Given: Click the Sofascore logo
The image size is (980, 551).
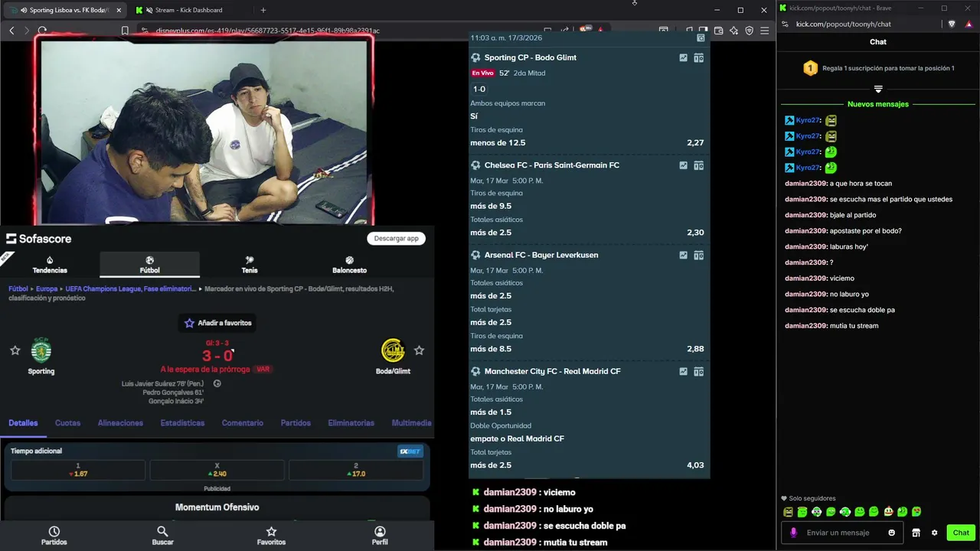Looking at the screenshot, I should 39,239.
